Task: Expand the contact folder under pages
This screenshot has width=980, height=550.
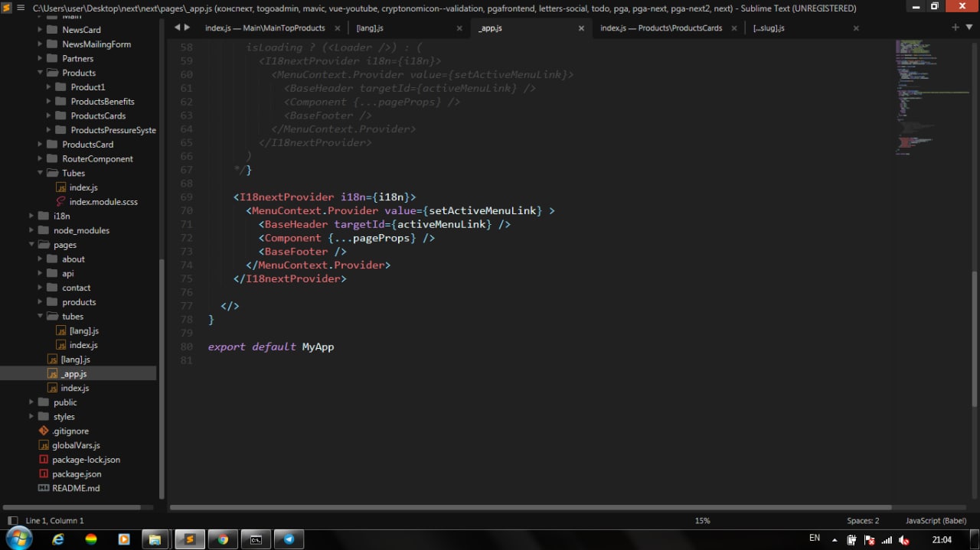Action: 41,288
